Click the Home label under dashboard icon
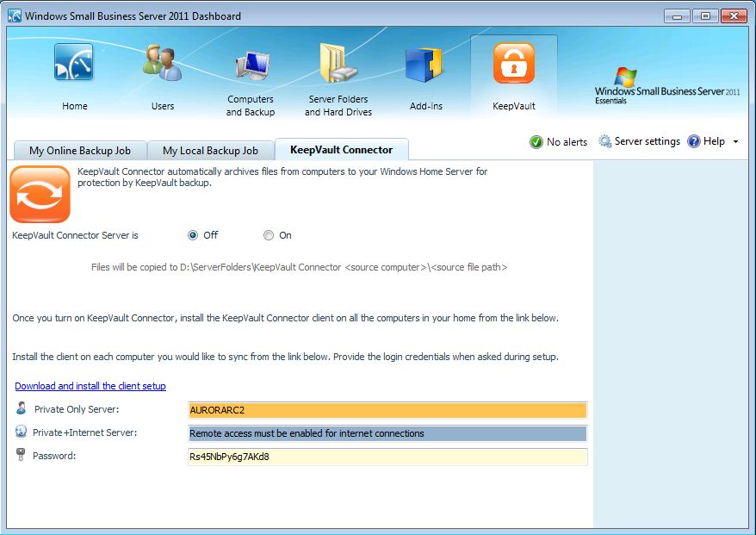This screenshot has height=535, width=756. [75, 106]
